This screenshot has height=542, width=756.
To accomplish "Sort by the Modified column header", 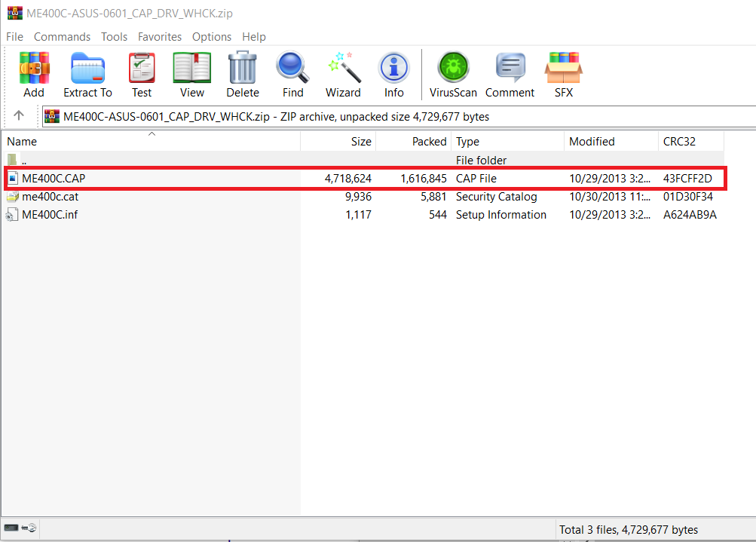I will [611, 141].
